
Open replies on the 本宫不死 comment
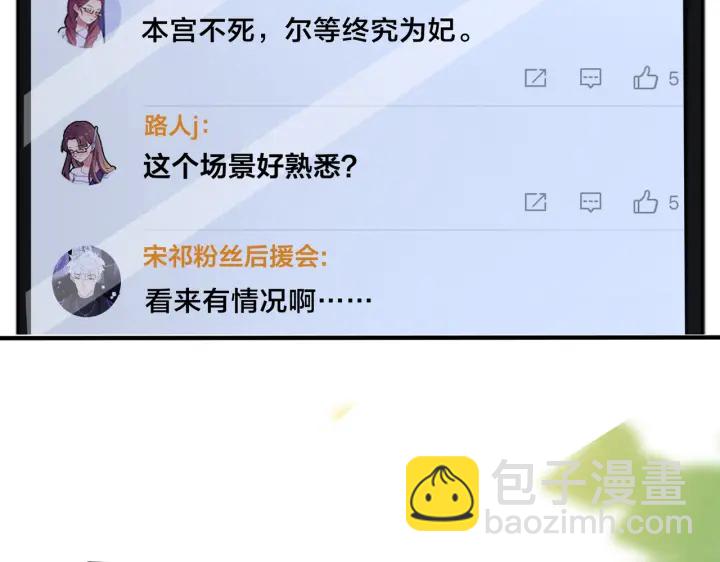[591, 78]
